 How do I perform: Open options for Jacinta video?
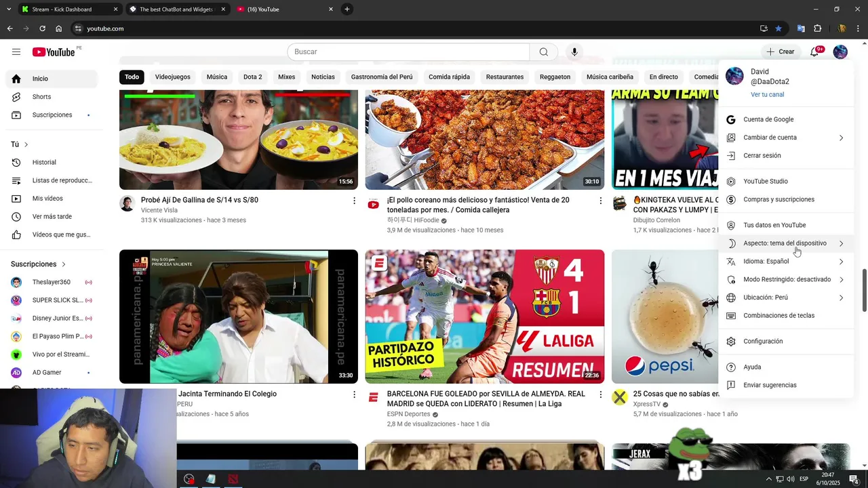point(354,394)
